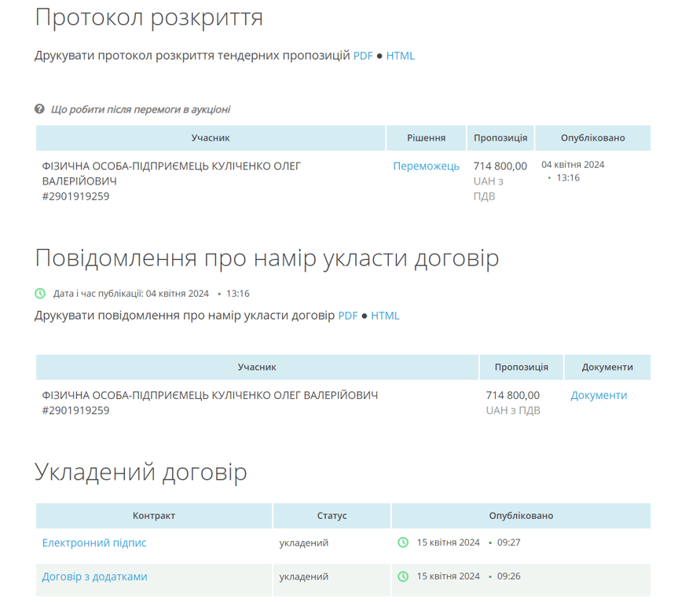Open HTML version of the intent-to-contract notice
The width and height of the screenshot is (700, 603).
coord(387,316)
